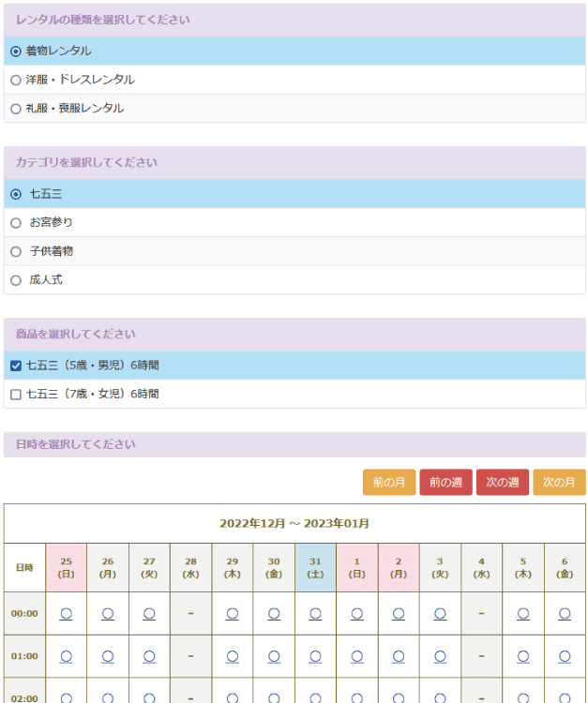Viewport: 588px width, 703px height.
Task: Choose 洋服・ドレスレンタル rental type
Action: pos(16,80)
